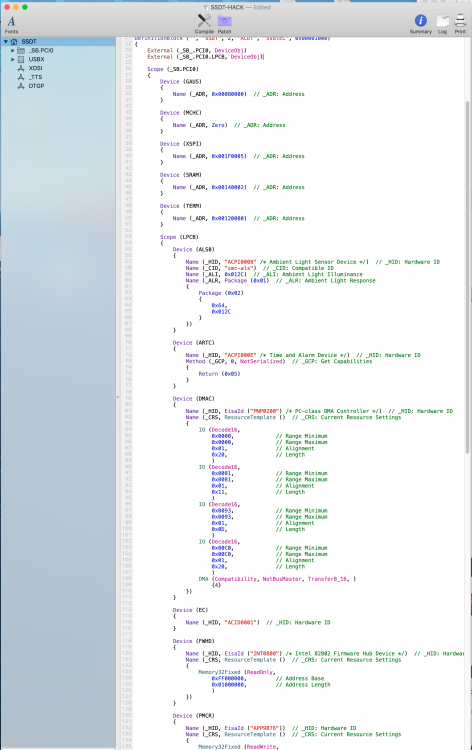The height and width of the screenshot is (750, 472).
Task: Select XDSI method in sidebar
Action: 35,68
